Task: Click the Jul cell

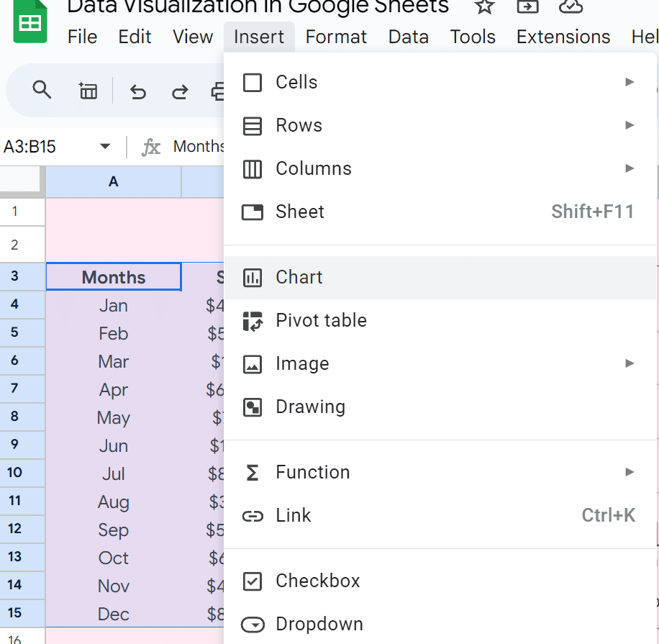Action: (114, 473)
